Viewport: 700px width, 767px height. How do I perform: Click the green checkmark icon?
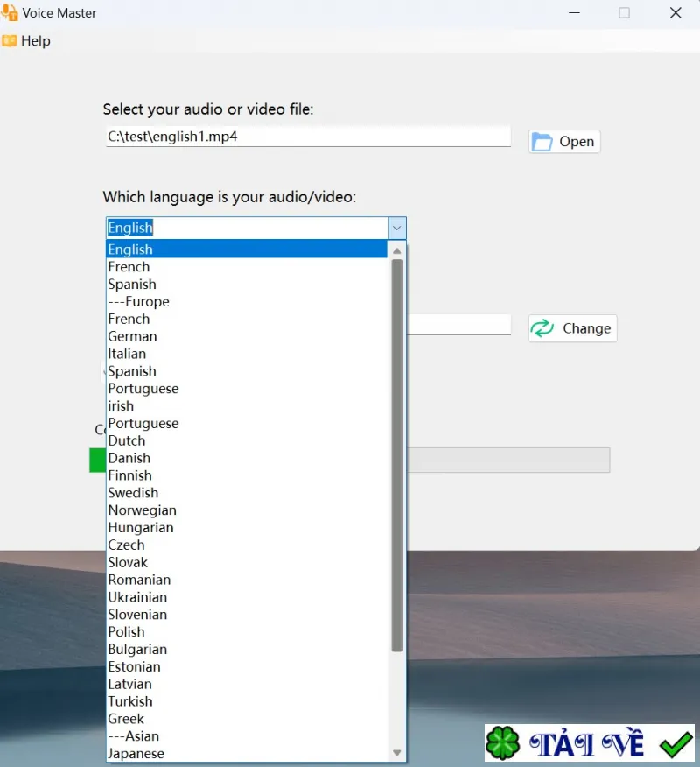click(676, 744)
